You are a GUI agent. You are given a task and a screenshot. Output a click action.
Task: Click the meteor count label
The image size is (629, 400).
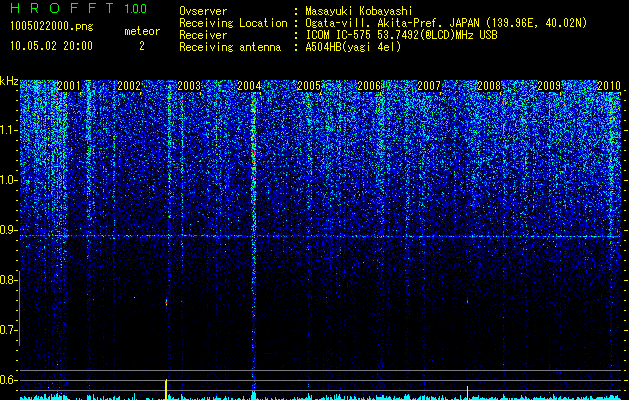click(142, 32)
